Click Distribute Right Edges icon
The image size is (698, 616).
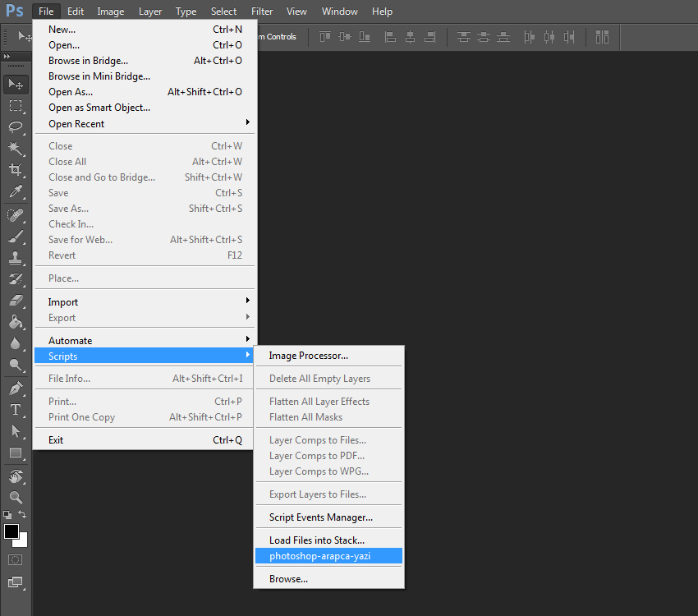coord(569,36)
